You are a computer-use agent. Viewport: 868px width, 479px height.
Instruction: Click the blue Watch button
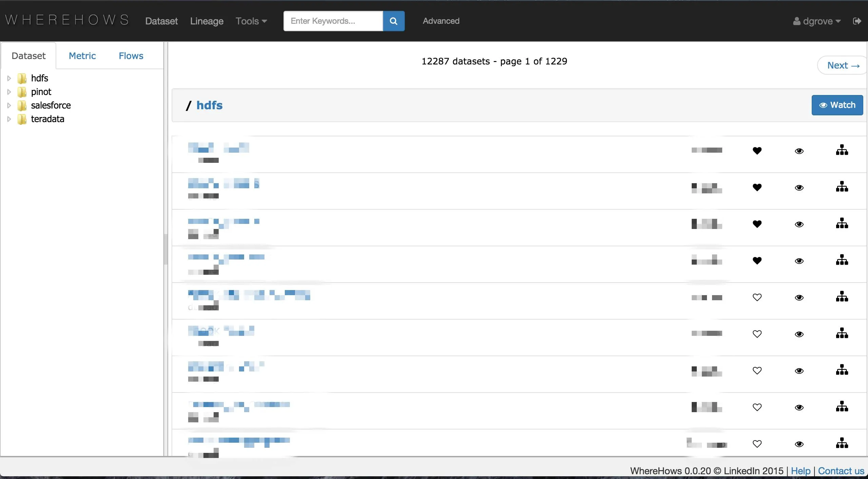coord(837,105)
